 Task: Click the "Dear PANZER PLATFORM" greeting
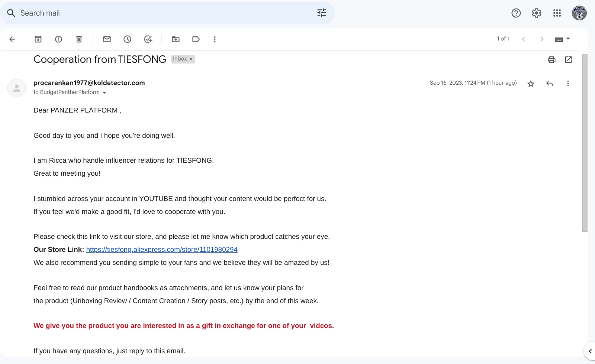pyautogui.click(x=77, y=110)
